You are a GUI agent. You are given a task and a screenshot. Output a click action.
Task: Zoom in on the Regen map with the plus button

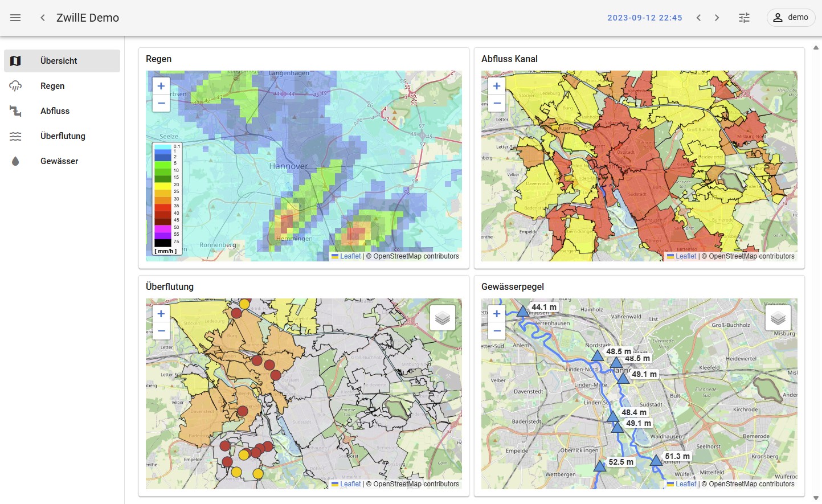point(161,85)
